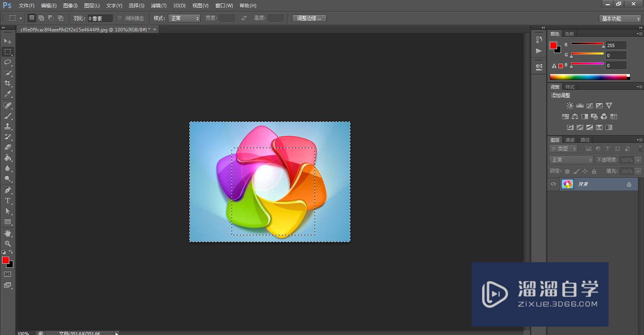The height and width of the screenshot is (335, 644).
Task: Open the layer filter 类型 dropdown
Action: pos(563,149)
